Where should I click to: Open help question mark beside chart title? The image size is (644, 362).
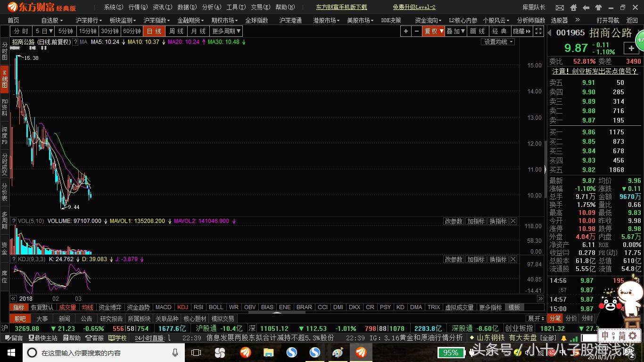click(x=75, y=42)
